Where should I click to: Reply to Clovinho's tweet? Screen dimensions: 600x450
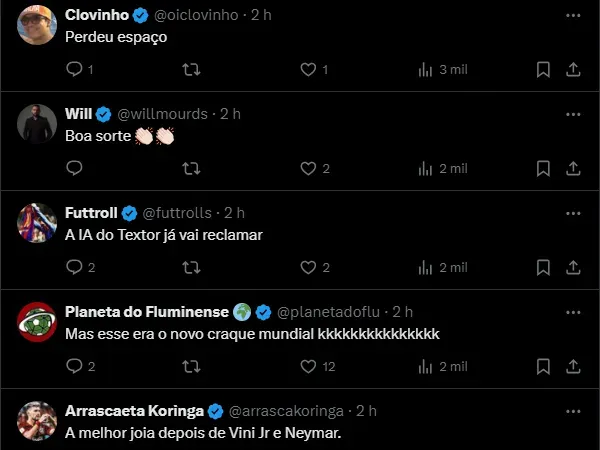[x=74, y=69]
